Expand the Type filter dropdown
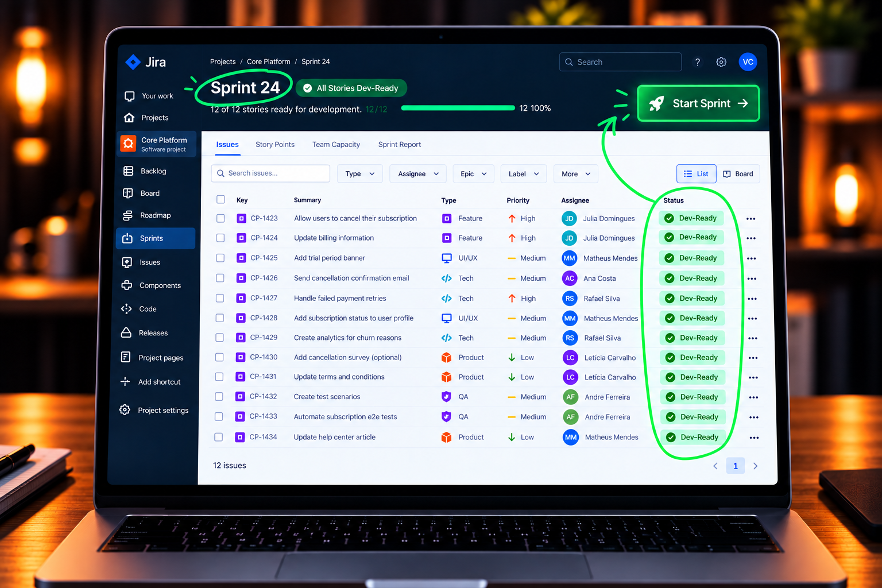 (360, 174)
